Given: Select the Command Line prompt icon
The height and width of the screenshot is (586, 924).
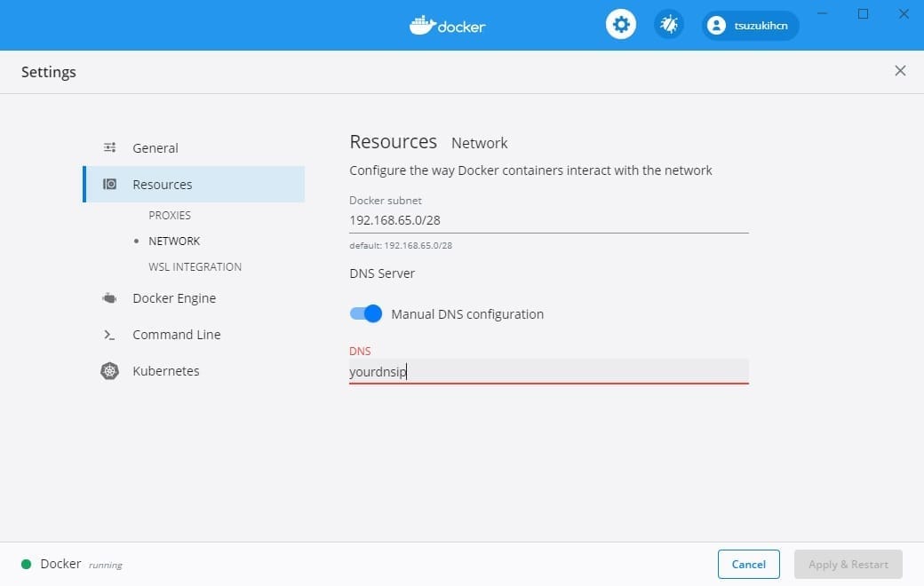Looking at the screenshot, I should point(109,335).
